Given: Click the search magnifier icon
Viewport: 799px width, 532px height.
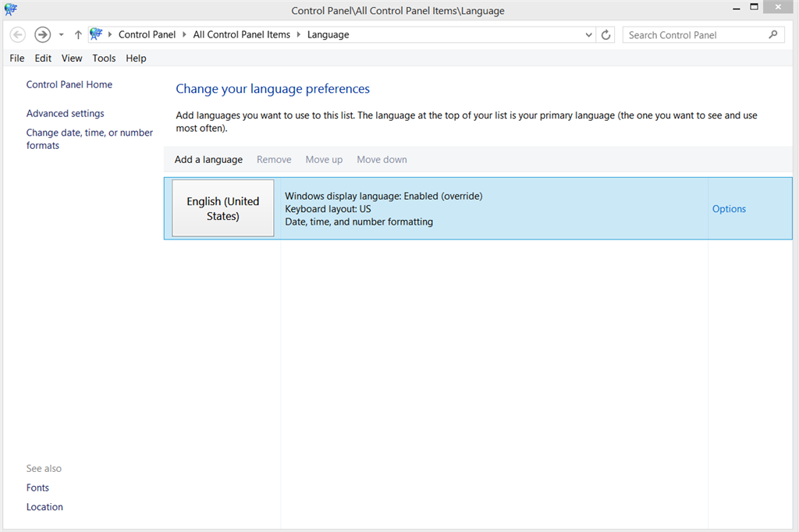Looking at the screenshot, I should click(x=772, y=34).
